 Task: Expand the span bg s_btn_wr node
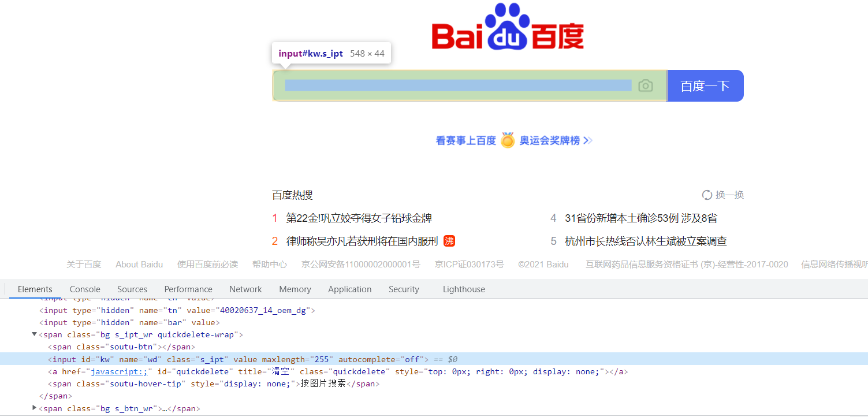click(x=35, y=408)
